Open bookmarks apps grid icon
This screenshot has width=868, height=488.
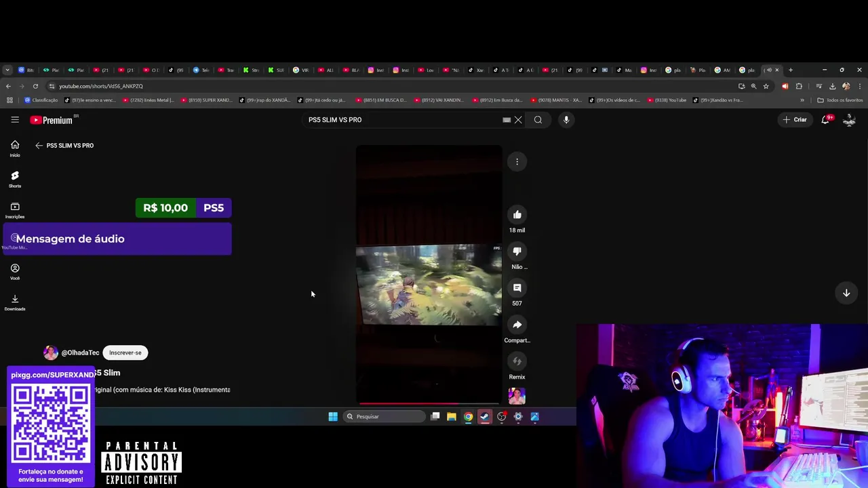pyautogui.click(x=9, y=100)
